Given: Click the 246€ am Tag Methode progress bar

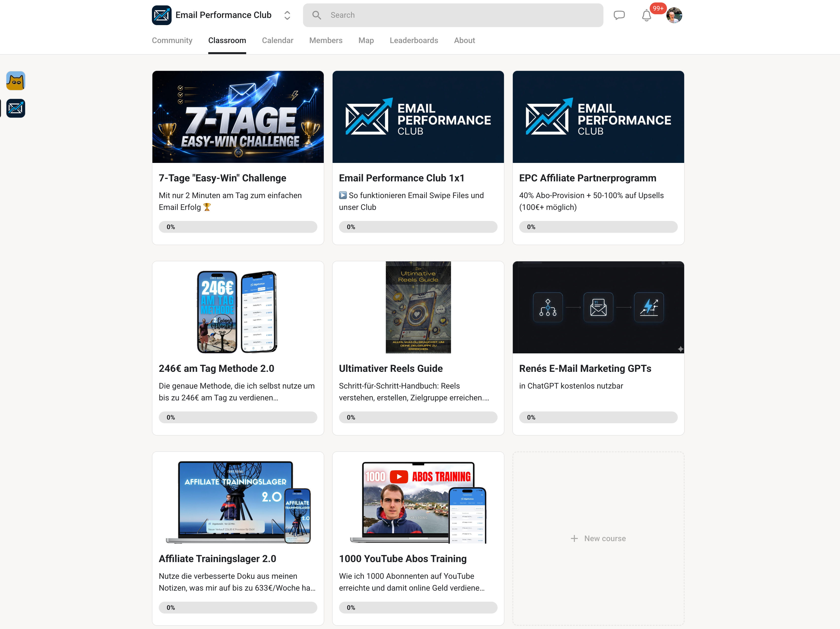Looking at the screenshot, I should 238,418.
